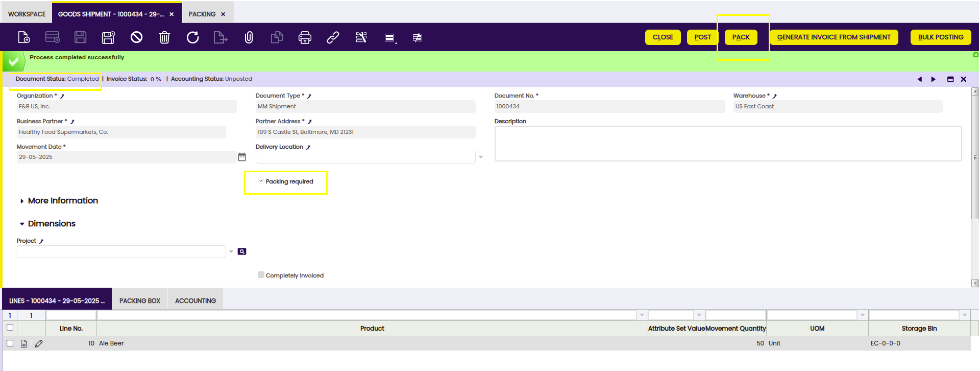Refresh the record with the reload icon
Image resolution: width=980 pixels, height=371 pixels.
(192, 37)
